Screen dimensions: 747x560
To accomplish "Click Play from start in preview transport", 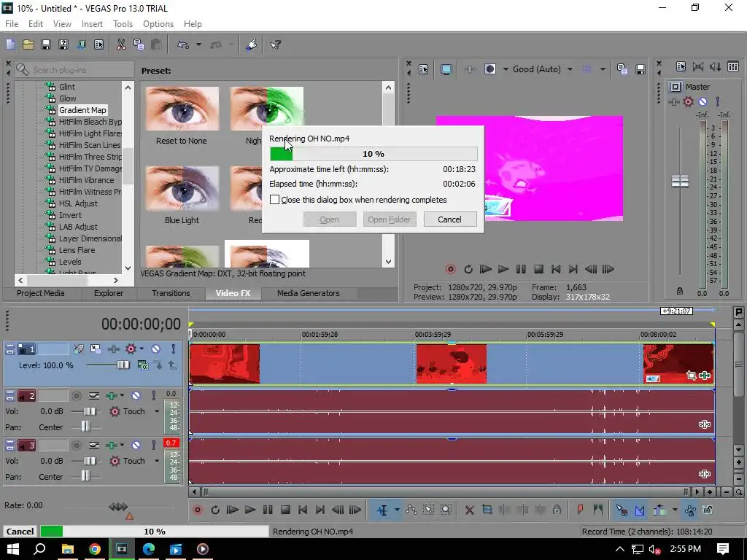I will click(485, 269).
